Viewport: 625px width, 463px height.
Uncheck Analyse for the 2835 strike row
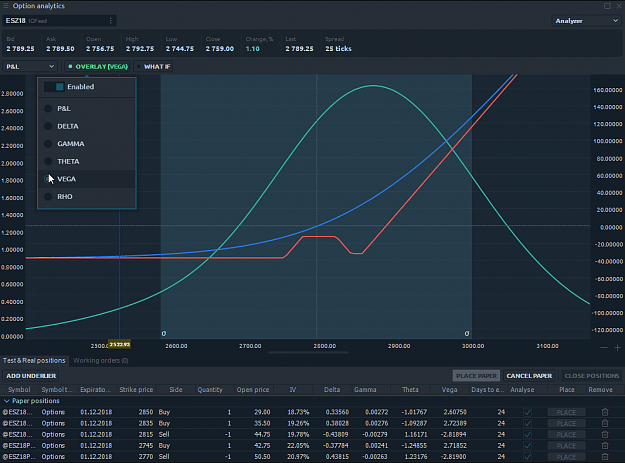pyautogui.click(x=527, y=424)
